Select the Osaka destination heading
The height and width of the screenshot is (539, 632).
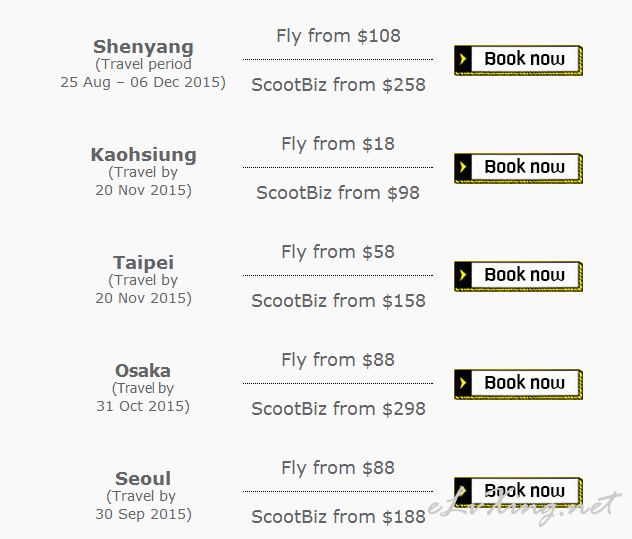[143, 371]
